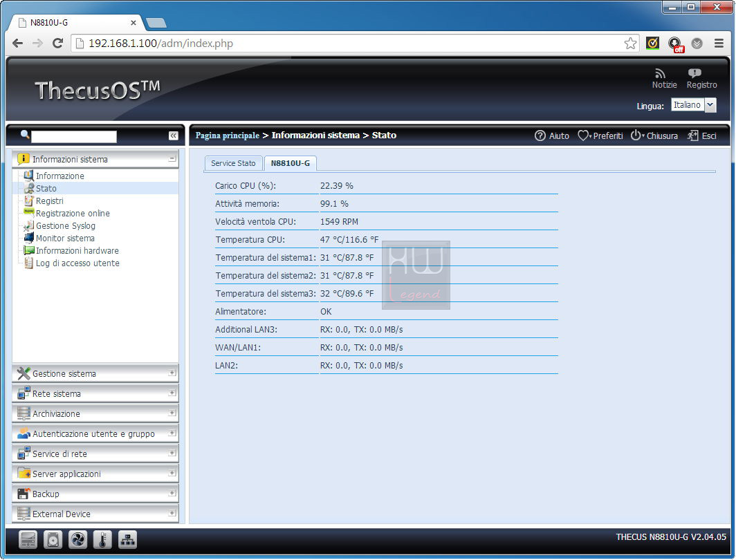Click the gray shield extension icon

(x=697, y=44)
